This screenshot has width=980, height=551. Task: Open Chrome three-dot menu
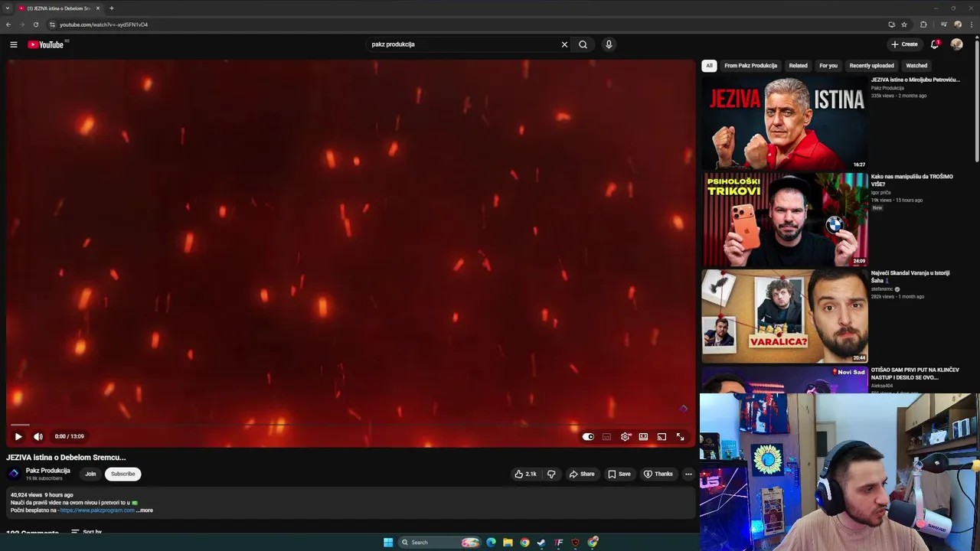[972, 24]
